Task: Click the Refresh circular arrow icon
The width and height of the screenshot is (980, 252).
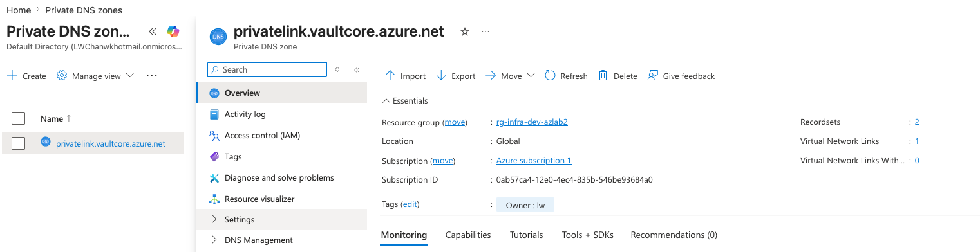Action: tap(550, 76)
